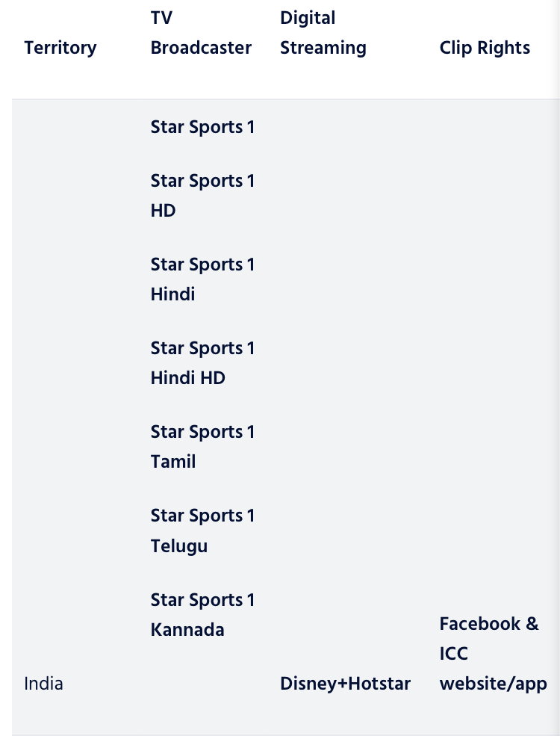Click the word Streaming in the header
The height and width of the screenshot is (736, 560).
coord(323,48)
